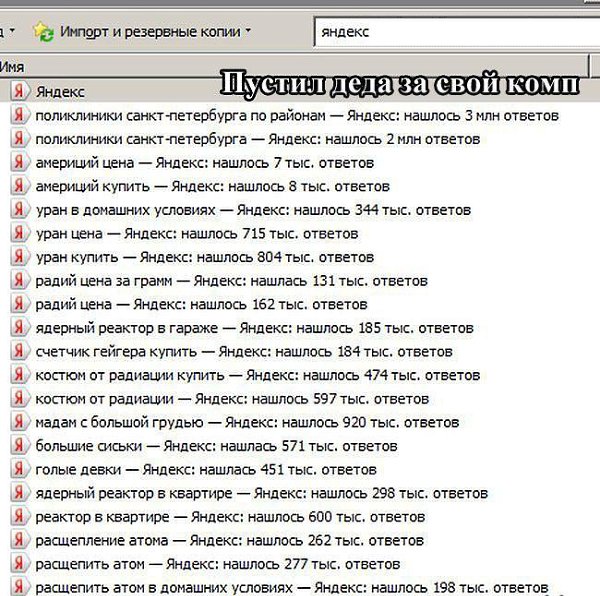Open the уран купить history item

click(204, 257)
